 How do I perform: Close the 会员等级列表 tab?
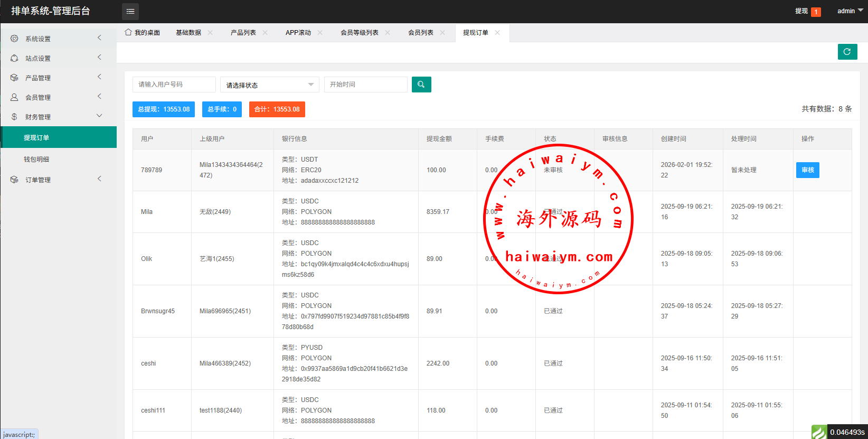(388, 33)
